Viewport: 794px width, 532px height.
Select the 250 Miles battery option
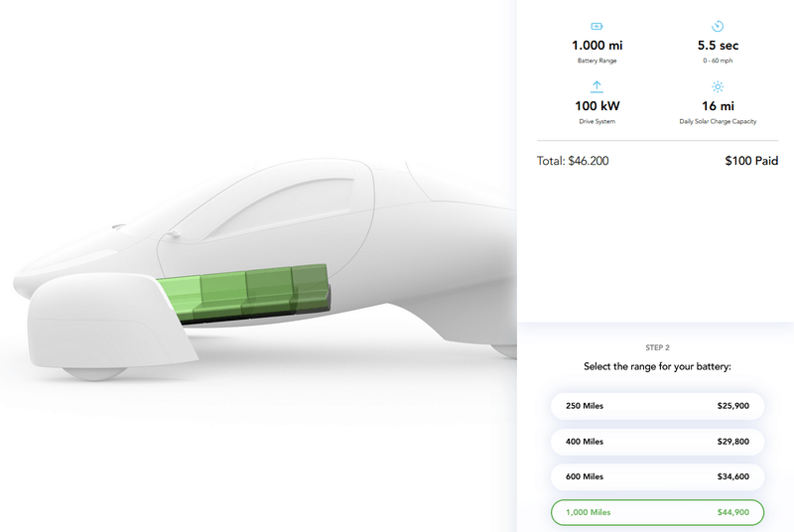[x=657, y=406]
